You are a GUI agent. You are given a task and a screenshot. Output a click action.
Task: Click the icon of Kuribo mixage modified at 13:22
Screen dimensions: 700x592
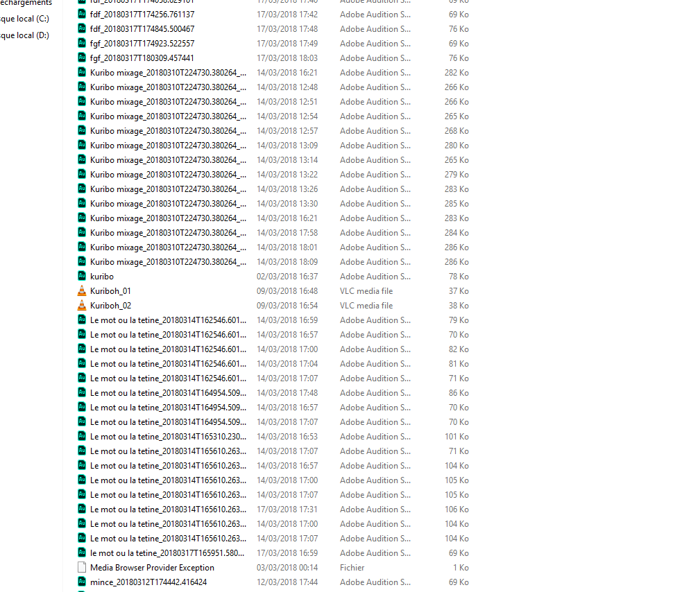(x=82, y=174)
